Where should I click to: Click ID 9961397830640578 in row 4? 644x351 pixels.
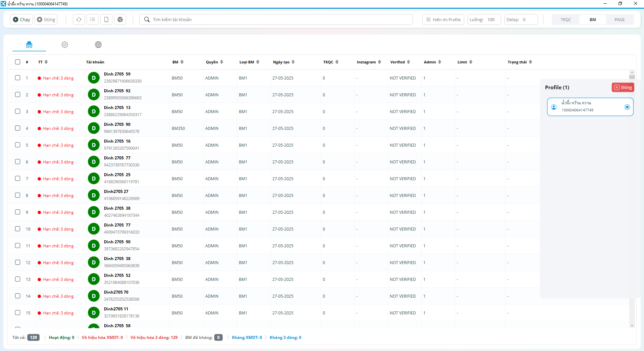click(x=121, y=132)
